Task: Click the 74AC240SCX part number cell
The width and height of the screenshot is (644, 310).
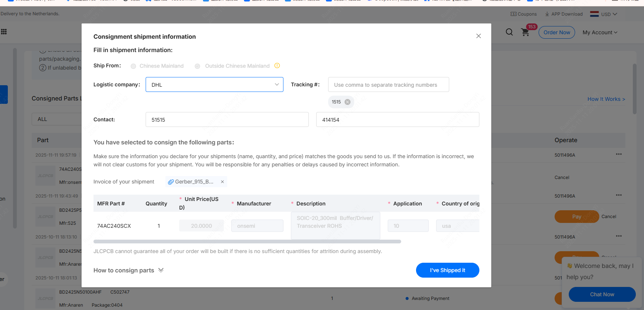Action: tap(114, 226)
